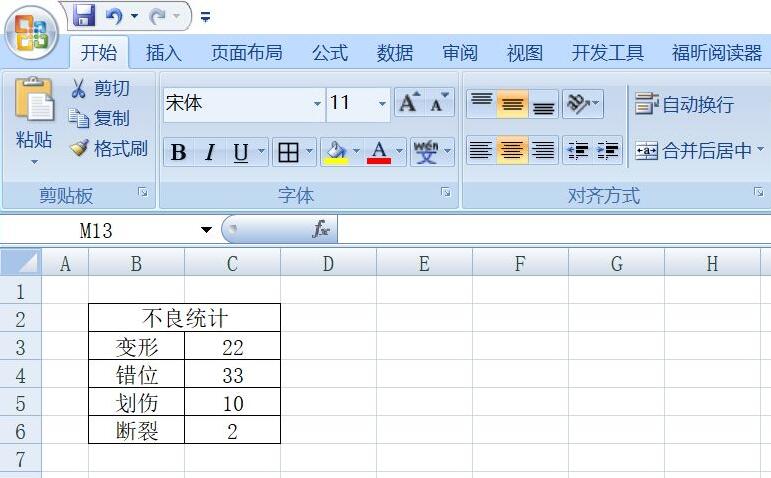The width and height of the screenshot is (771, 478).
Task: Click the 宋体 font name box
Action: tap(237, 104)
